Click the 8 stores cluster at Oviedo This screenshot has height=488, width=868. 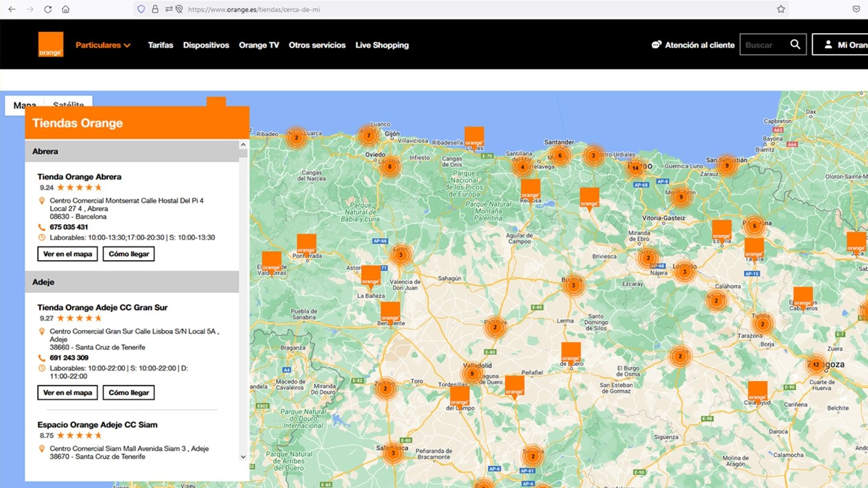point(389,166)
